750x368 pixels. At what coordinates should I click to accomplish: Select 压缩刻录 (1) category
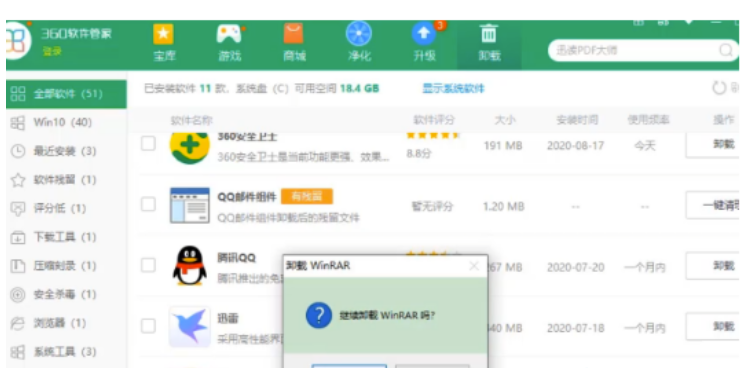pyautogui.click(x=66, y=266)
